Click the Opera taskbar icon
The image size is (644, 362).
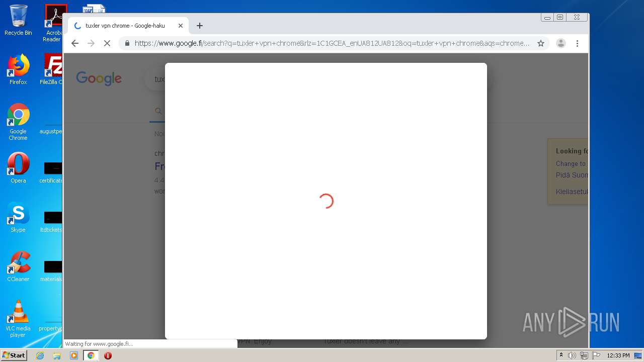pyautogui.click(x=108, y=355)
